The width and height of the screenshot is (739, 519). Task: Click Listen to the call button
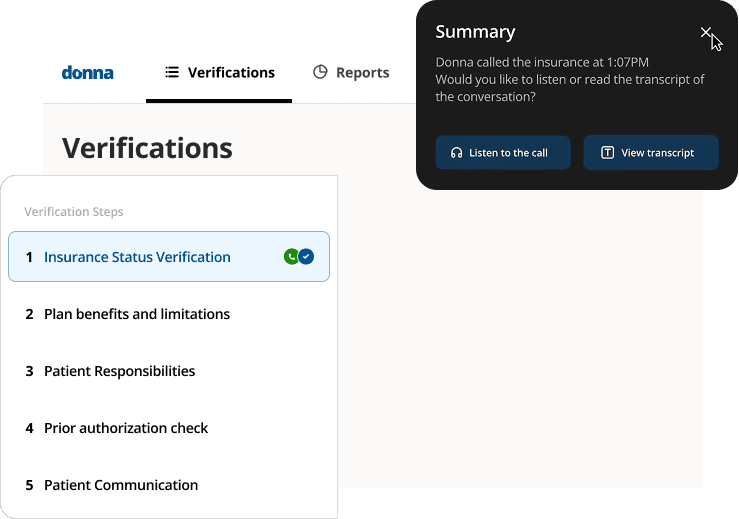click(x=503, y=152)
